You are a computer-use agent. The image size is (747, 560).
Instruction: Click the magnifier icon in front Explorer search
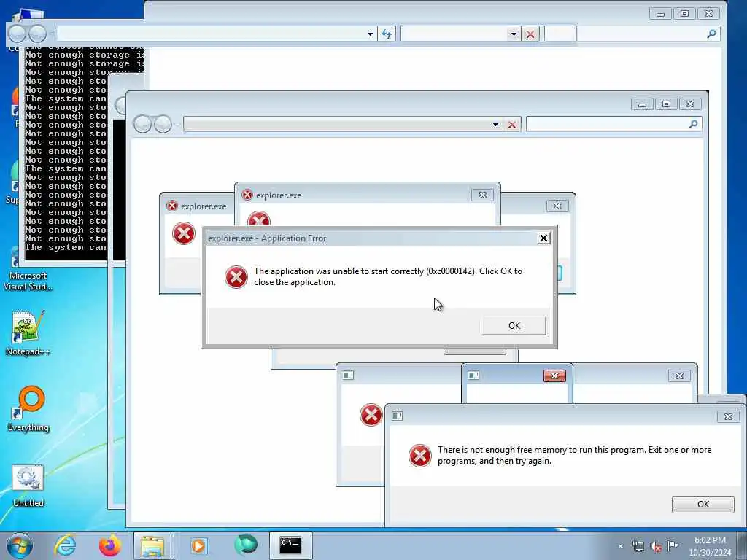point(693,124)
